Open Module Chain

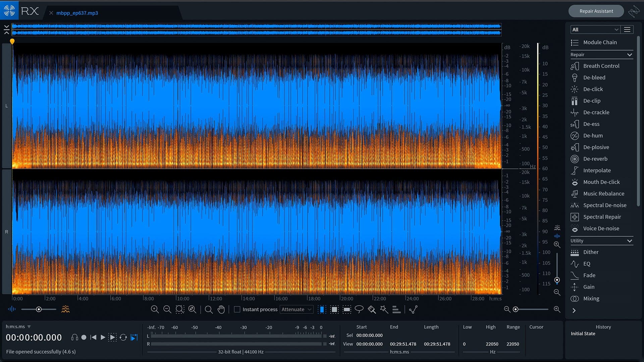600,42
